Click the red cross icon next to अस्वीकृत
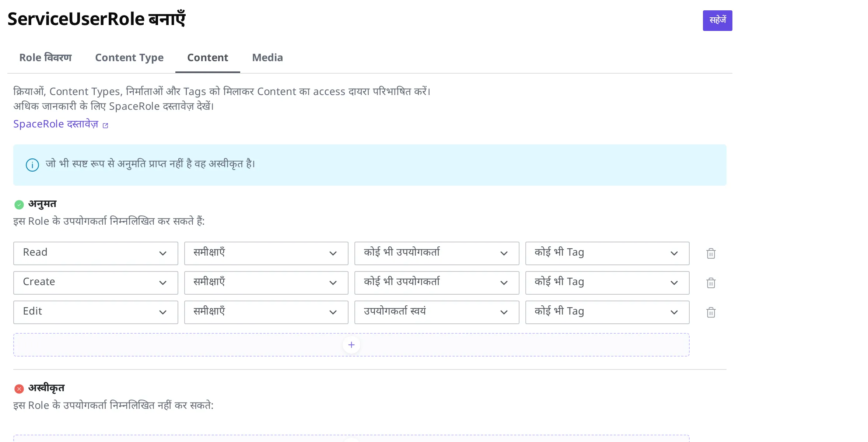868x442 pixels. point(19,389)
